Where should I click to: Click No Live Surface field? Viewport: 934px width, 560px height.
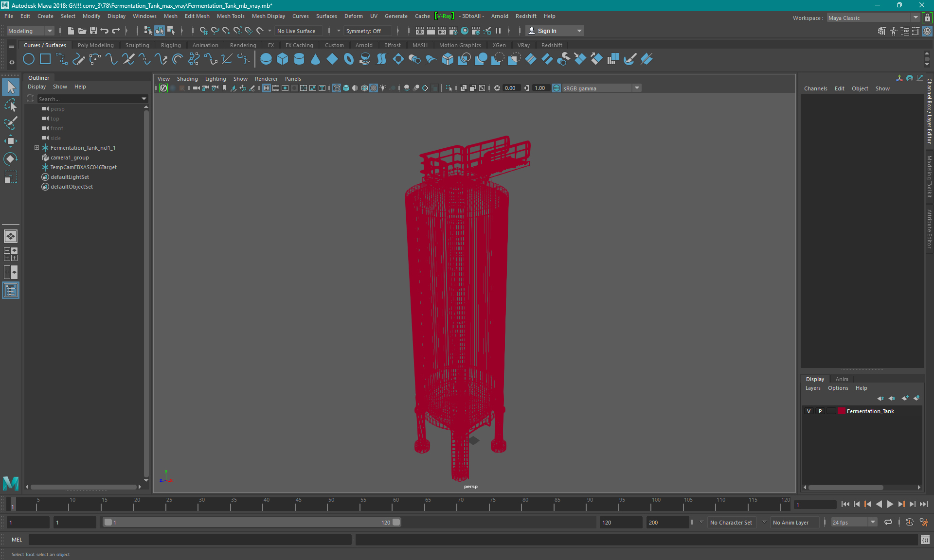point(298,31)
